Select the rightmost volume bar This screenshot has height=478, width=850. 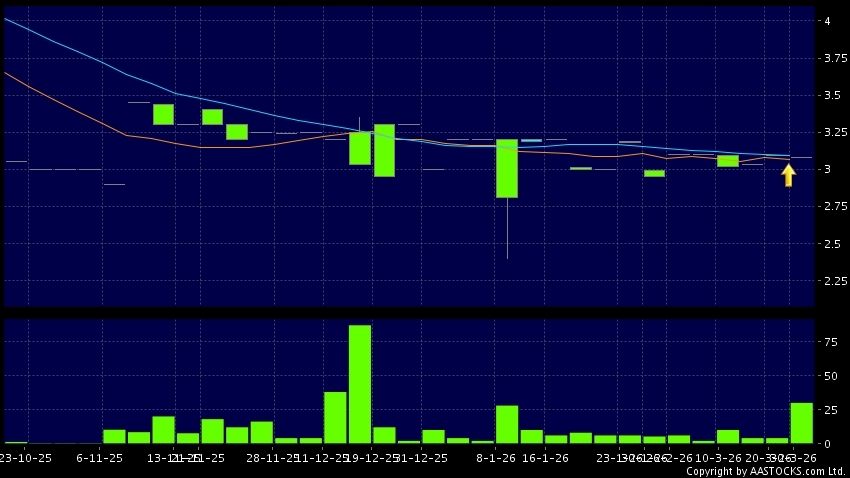801,423
